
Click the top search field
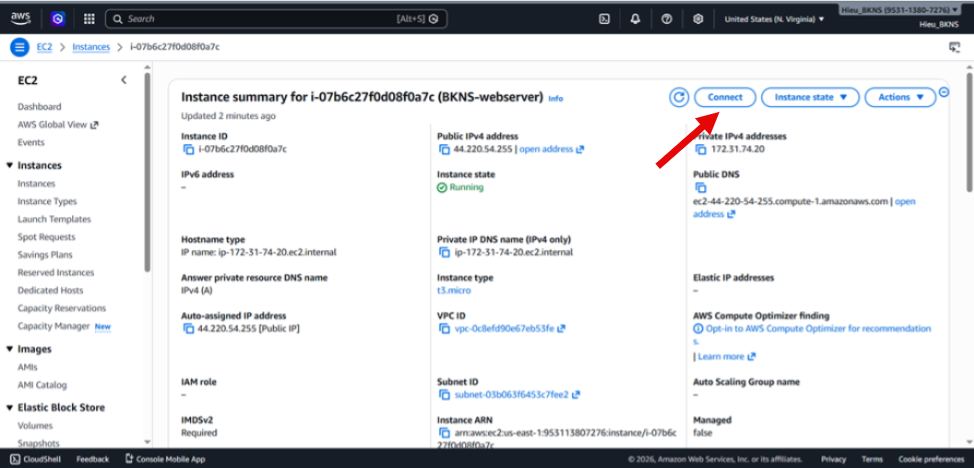pyautogui.click(x=276, y=19)
